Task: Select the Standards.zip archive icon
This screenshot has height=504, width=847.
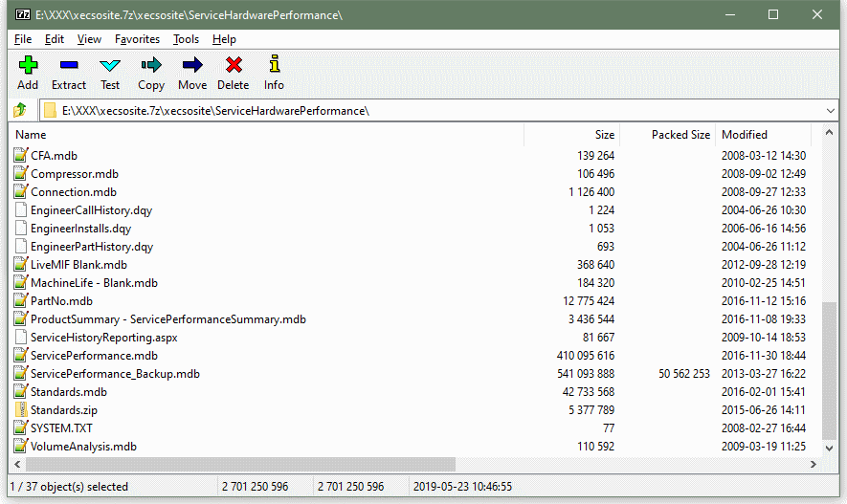Action: pyautogui.click(x=20, y=410)
